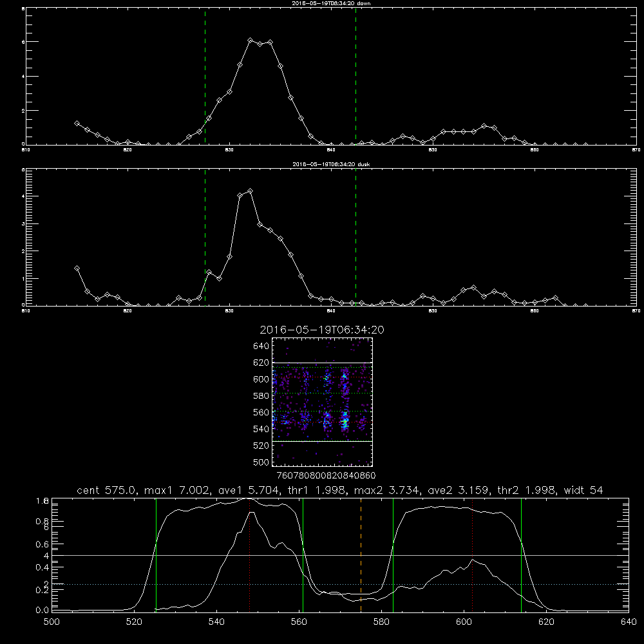Image resolution: width=644 pixels, height=644 pixels.
Task: Select the green vertical line near 614
Action: pyautogui.click(x=521, y=555)
